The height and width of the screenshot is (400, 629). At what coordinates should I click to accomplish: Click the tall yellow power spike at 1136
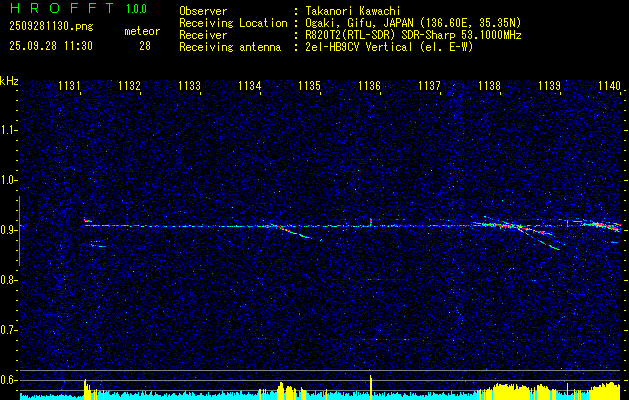[371, 387]
